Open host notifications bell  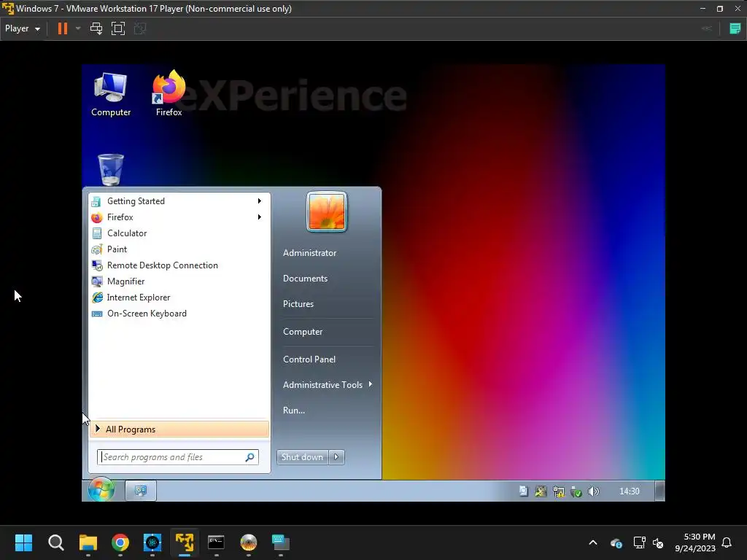727,542
